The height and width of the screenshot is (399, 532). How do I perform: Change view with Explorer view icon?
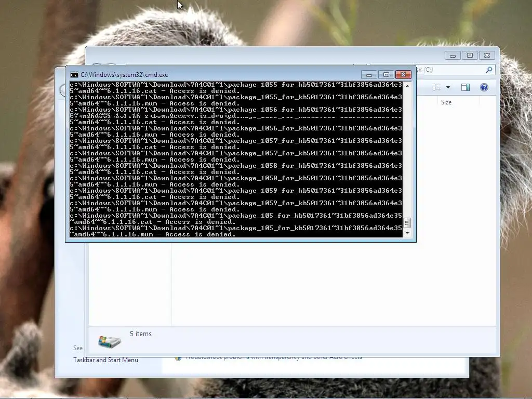coord(436,87)
